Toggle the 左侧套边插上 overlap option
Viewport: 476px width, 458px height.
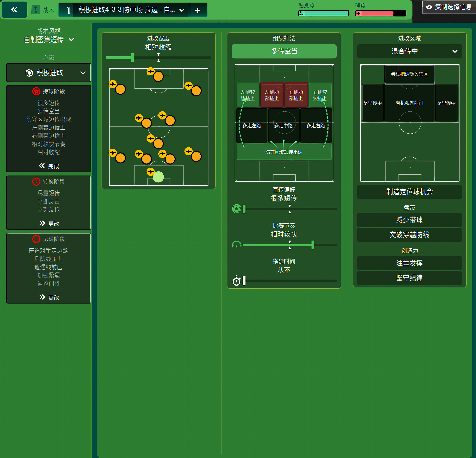[248, 95]
